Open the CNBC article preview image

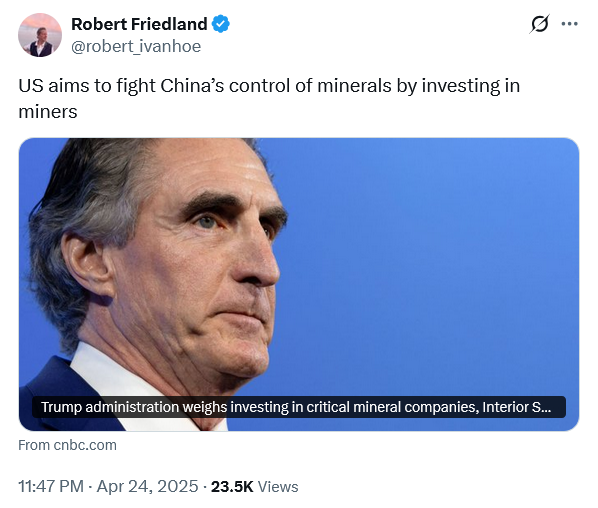tap(299, 285)
